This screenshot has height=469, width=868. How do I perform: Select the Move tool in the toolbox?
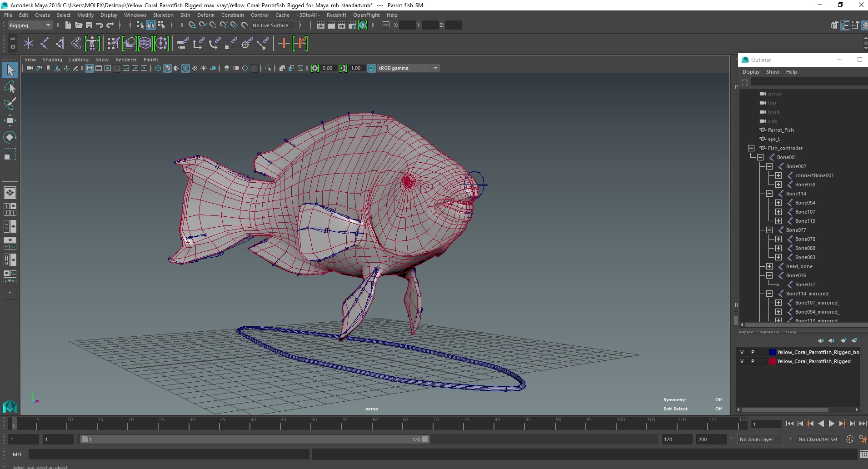[10, 120]
